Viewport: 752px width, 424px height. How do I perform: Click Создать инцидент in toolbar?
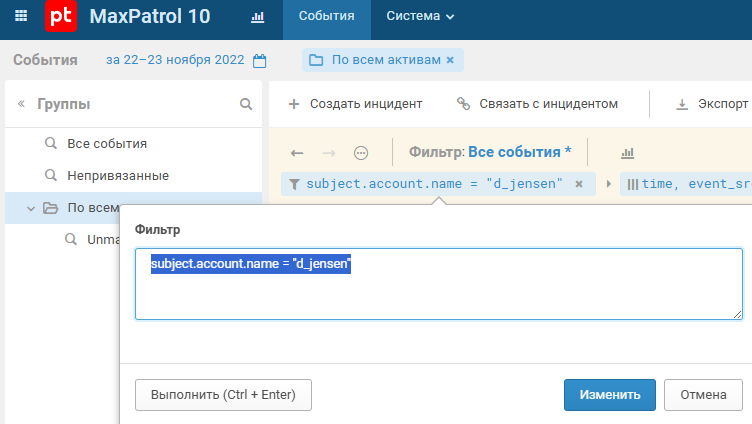click(x=356, y=103)
